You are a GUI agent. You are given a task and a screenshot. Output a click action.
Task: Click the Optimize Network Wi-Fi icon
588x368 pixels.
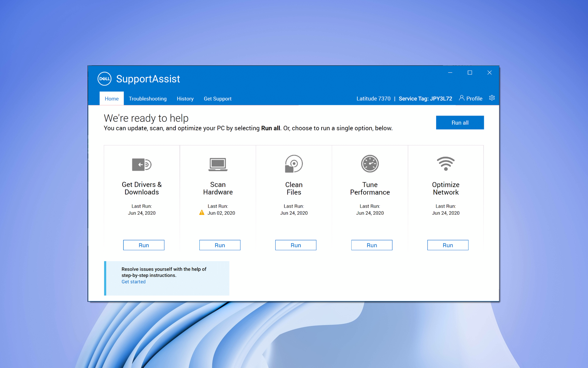coord(446,163)
